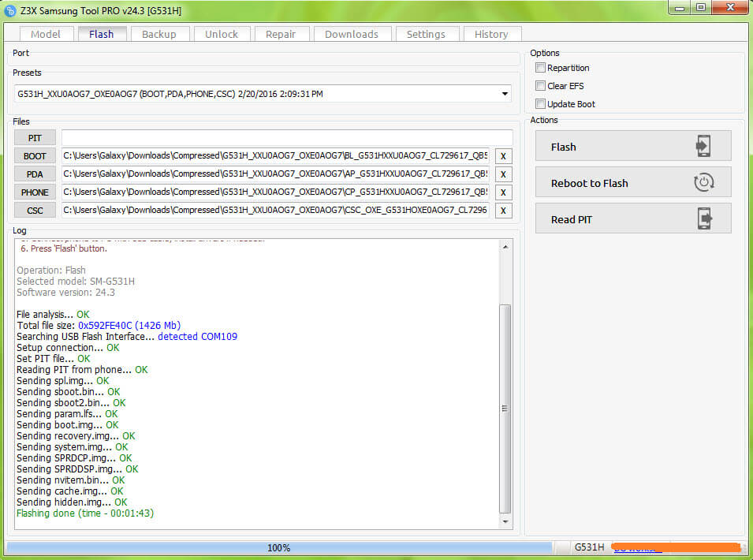This screenshot has height=560, width=753.
Task: Click the Read PIT button label
Action: coord(572,219)
